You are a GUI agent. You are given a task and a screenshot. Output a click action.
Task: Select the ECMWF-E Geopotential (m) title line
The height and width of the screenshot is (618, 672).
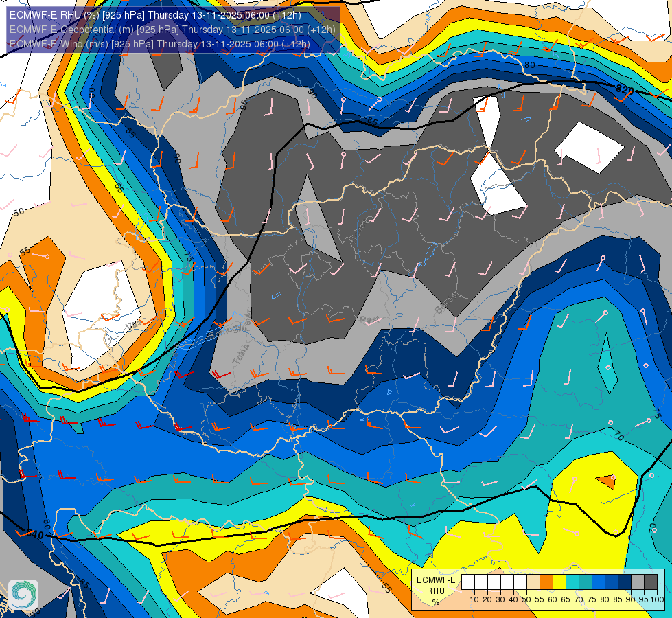click(x=172, y=30)
